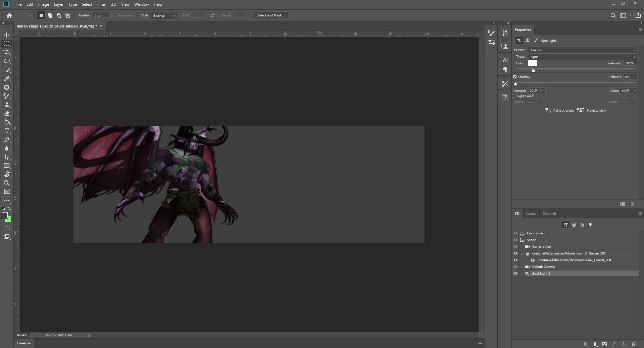
Task: Select the Lasso tool
Action: (x=7, y=61)
